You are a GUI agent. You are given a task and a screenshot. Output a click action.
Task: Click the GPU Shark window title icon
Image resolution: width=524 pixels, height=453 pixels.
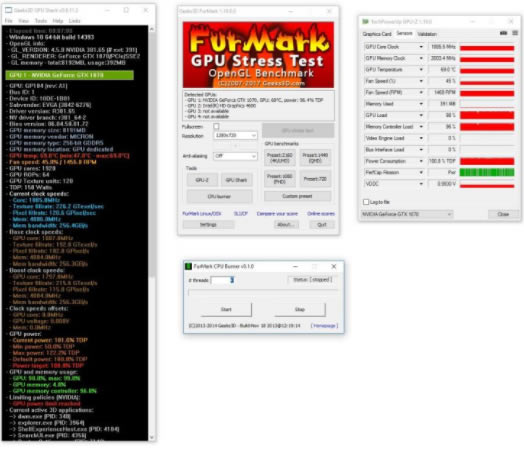pos(9,10)
